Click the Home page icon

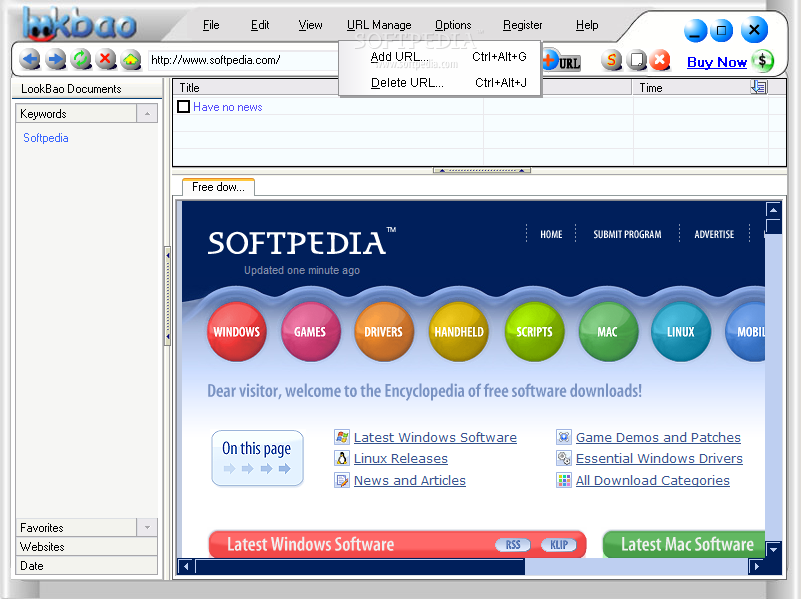[131, 60]
